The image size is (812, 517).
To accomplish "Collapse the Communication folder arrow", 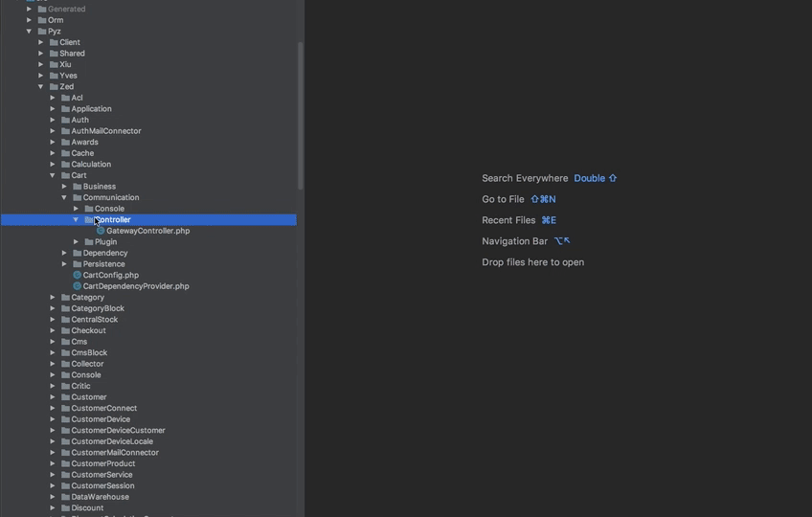I will click(64, 197).
